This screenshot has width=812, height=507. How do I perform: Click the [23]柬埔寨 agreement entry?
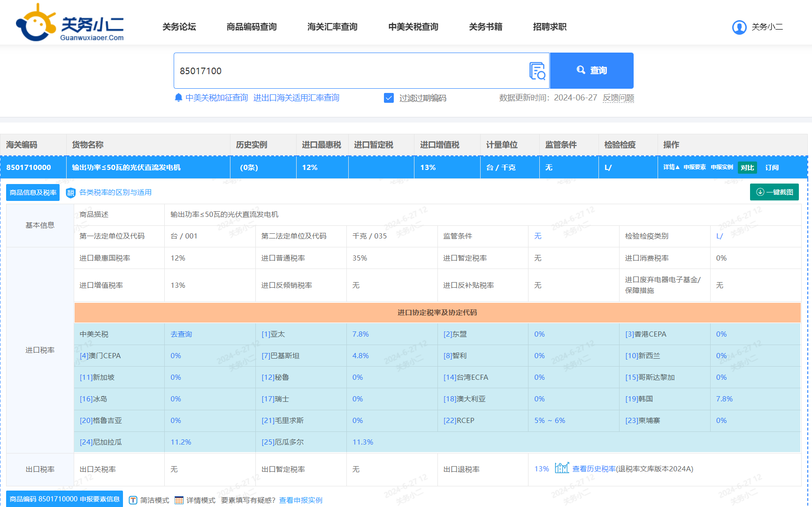(x=642, y=421)
